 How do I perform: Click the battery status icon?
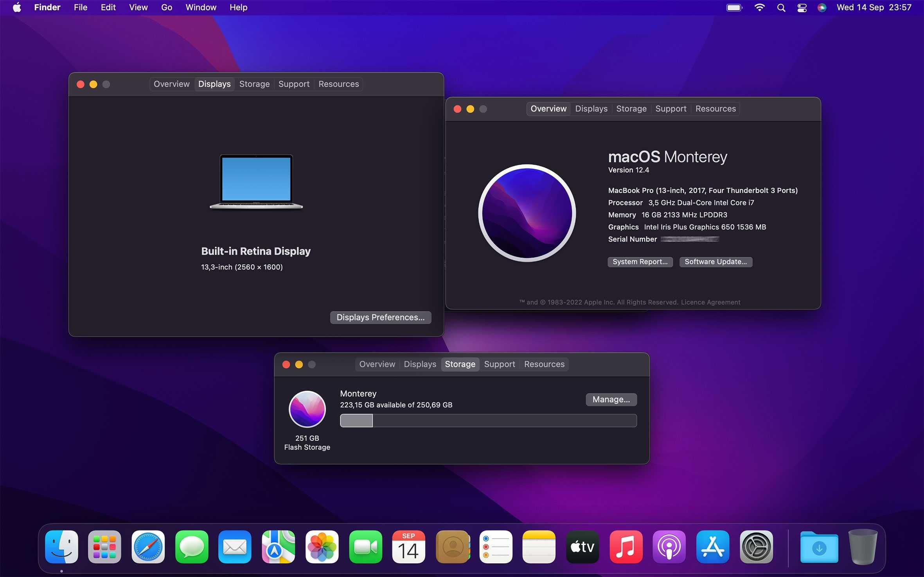[734, 7]
